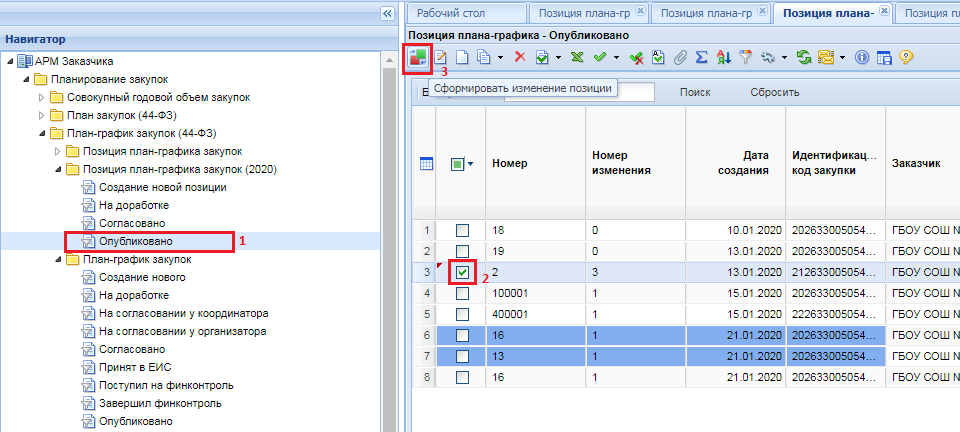Uncheck the checkbox in row 3

pos(462,271)
